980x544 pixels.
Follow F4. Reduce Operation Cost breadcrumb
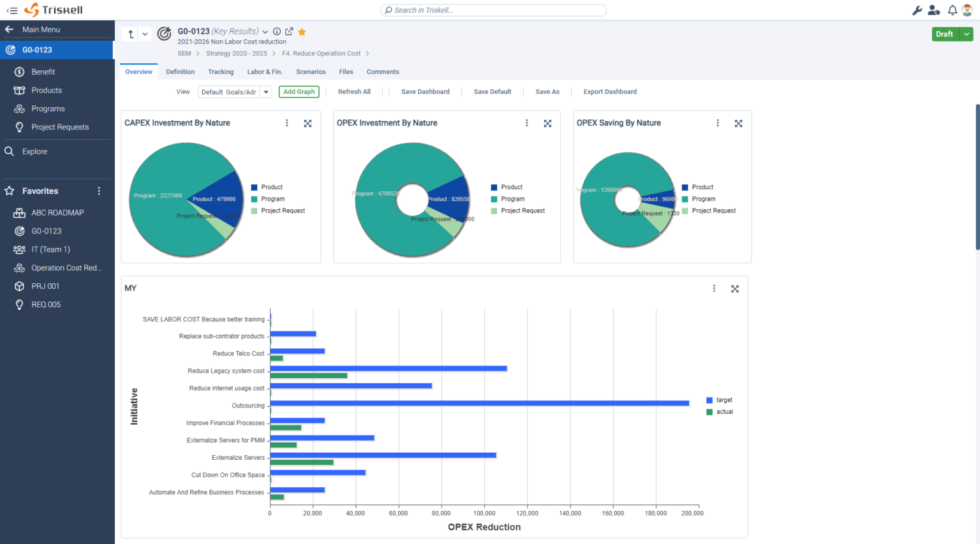[x=322, y=54]
